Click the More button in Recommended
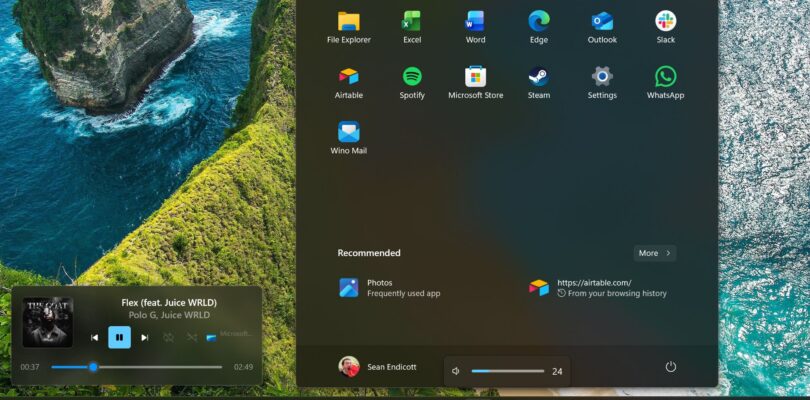 coord(655,253)
